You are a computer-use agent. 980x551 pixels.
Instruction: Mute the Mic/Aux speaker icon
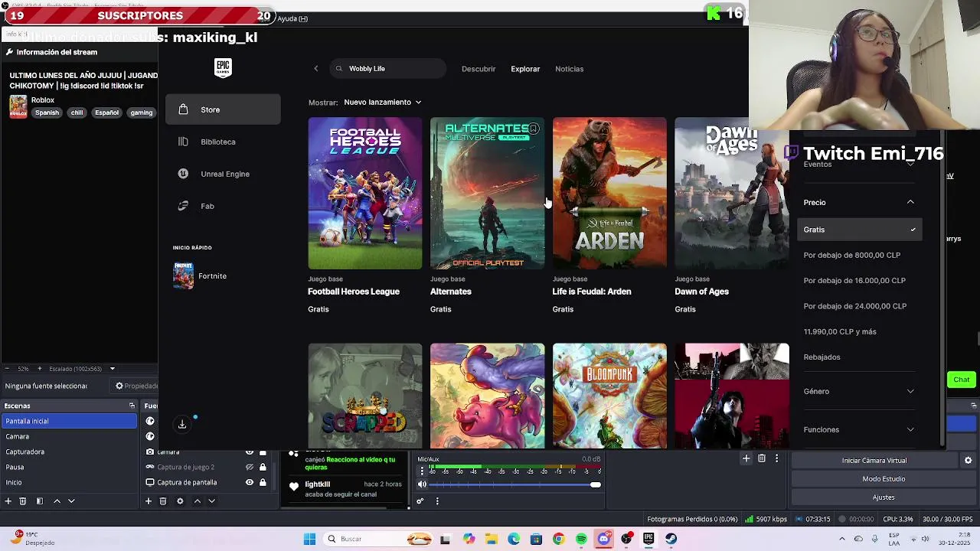tap(422, 484)
